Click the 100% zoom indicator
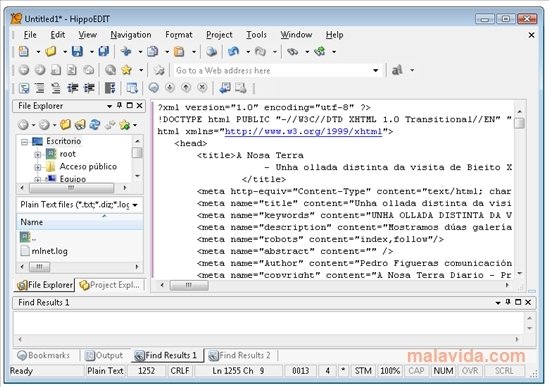This screenshot has height=387, width=549. [x=390, y=371]
